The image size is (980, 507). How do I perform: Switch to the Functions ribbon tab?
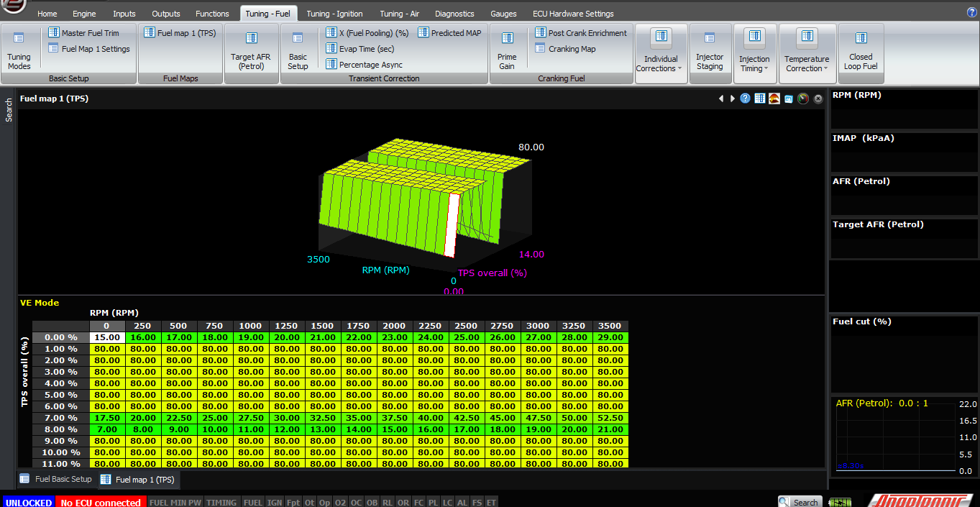[x=212, y=14]
